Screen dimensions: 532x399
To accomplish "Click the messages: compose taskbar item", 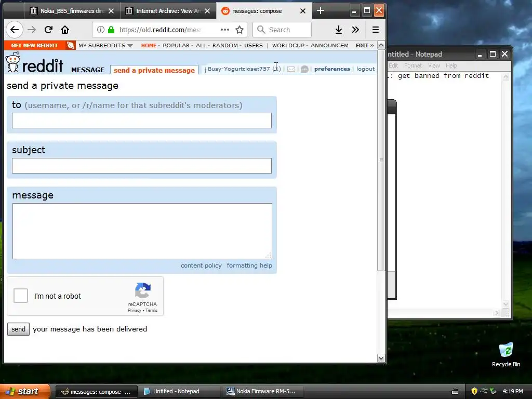I will (96, 391).
